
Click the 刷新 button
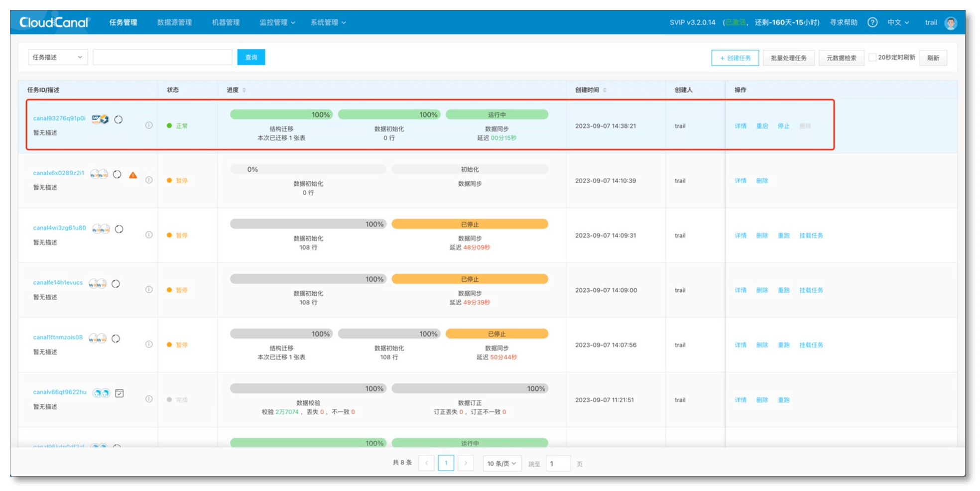[x=933, y=58]
